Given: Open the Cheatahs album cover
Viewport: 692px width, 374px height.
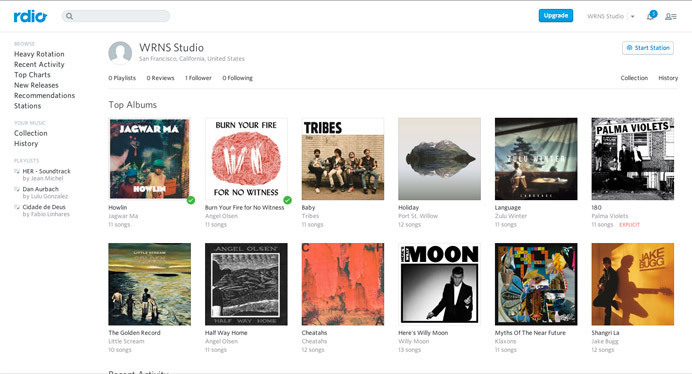Looking at the screenshot, I should pos(343,284).
